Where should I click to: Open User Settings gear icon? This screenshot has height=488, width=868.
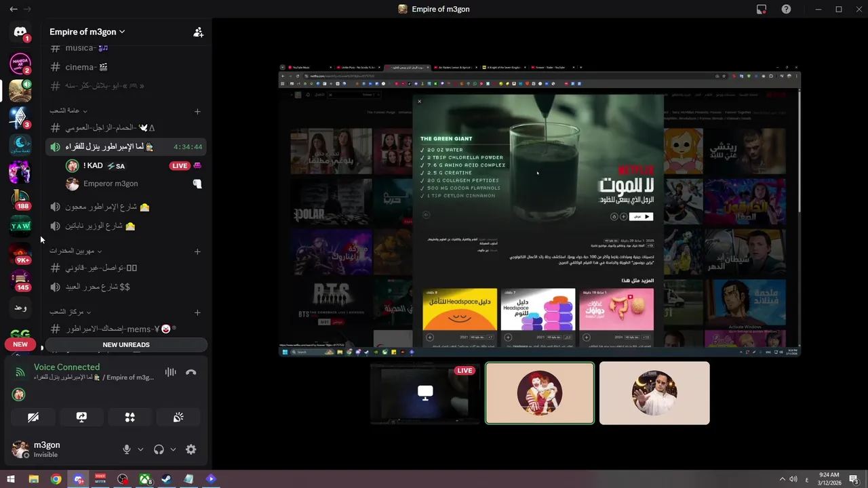tap(191, 449)
